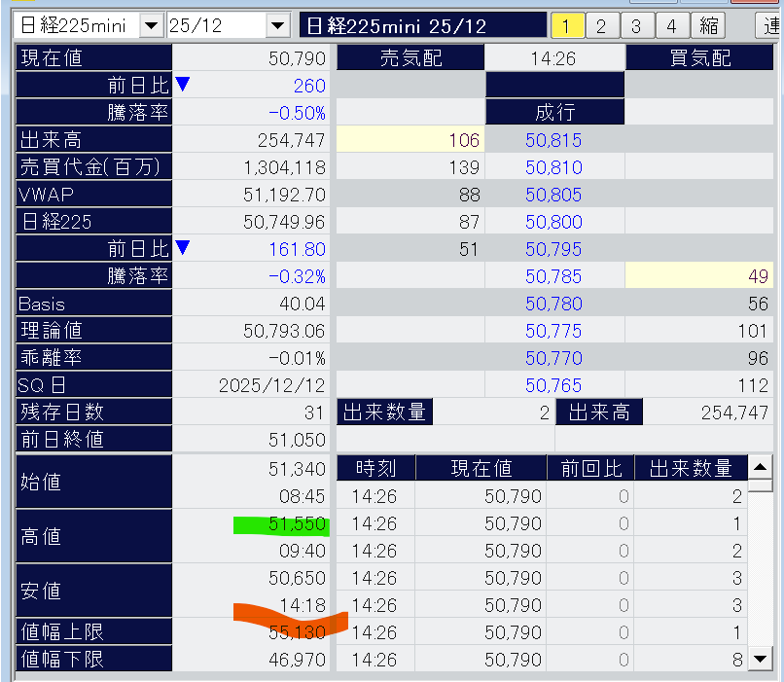Click the green highlight on 高値 51,550
The image size is (784, 682).
282,525
